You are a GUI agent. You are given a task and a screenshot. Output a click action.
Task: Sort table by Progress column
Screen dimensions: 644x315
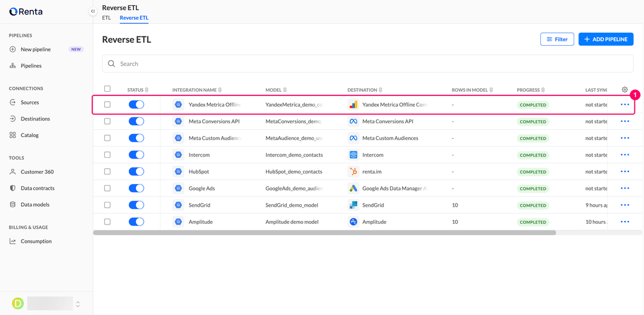531,90
